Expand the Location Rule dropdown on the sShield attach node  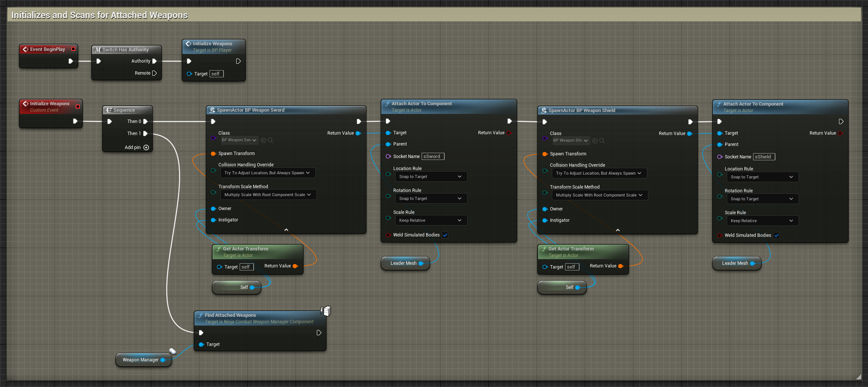click(x=762, y=177)
